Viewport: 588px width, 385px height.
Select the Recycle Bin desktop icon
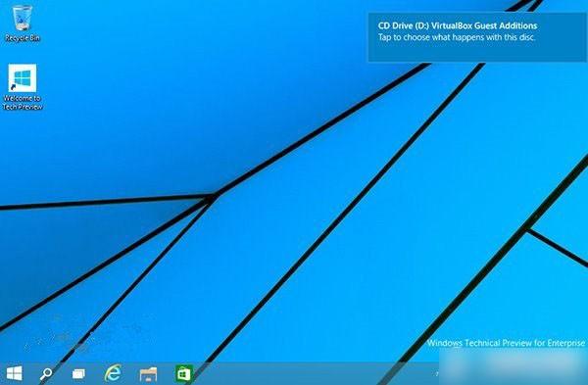tap(23, 18)
